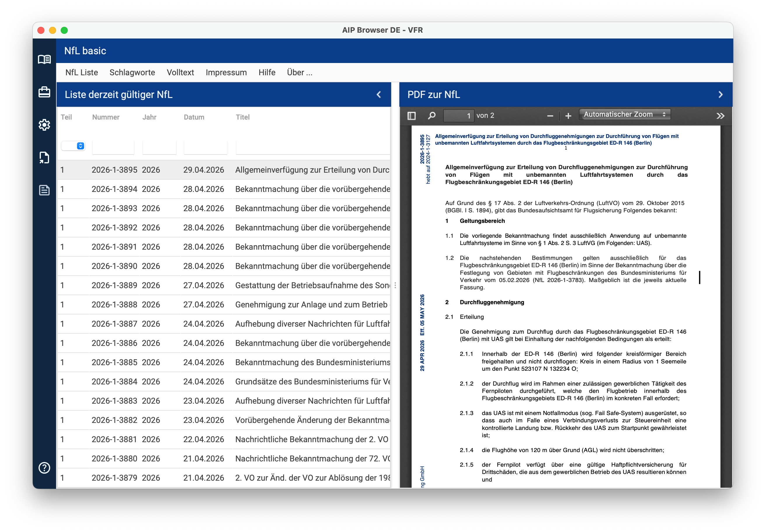Select row 2026-1-3887 Aufhebung diverser Nachrichten
766x532 pixels.
coord(224,324)
